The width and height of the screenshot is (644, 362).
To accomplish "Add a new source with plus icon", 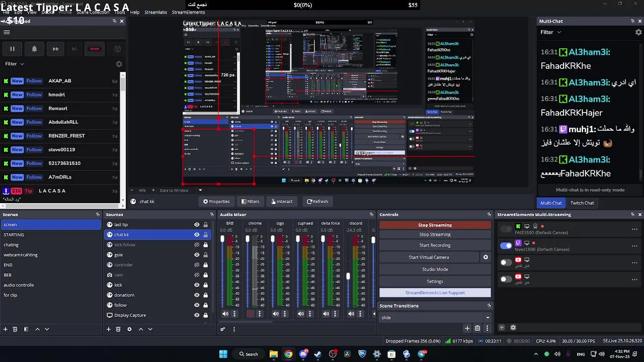I will tap(108, 329).
